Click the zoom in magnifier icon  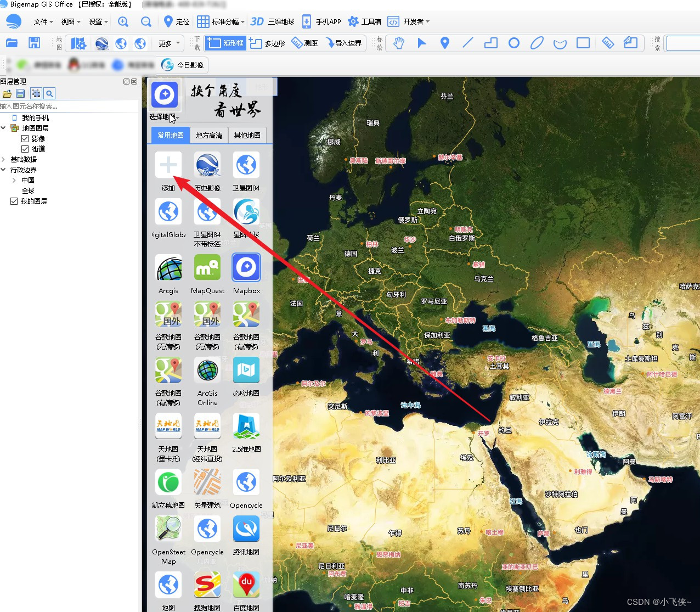123,21
